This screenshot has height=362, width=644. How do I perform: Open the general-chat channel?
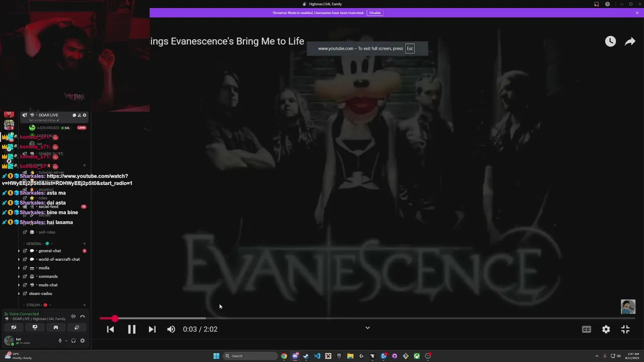[x=50, y=251]
